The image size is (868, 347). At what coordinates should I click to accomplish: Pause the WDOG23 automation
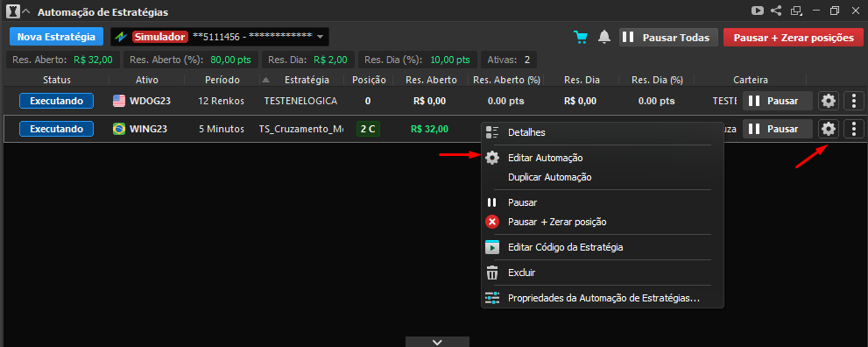(x=777, y=101)
